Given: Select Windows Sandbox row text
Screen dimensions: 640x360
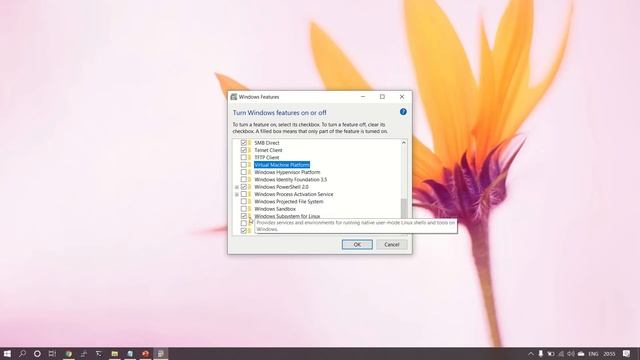Looking at the screenshot, I should pyautogui.click(x=275, y=209).
